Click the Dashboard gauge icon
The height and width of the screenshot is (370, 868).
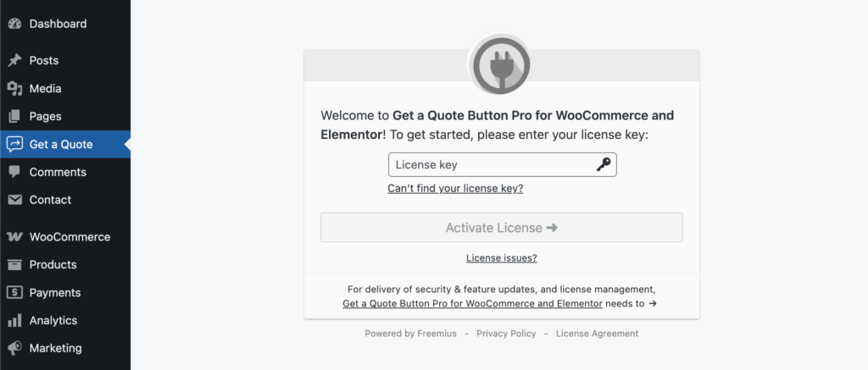click(14, 24)
